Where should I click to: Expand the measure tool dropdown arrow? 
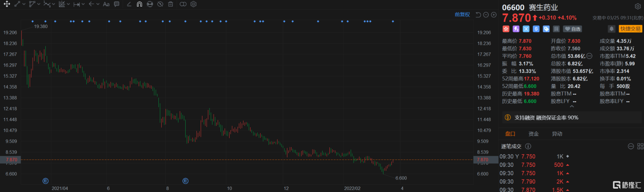83,4
